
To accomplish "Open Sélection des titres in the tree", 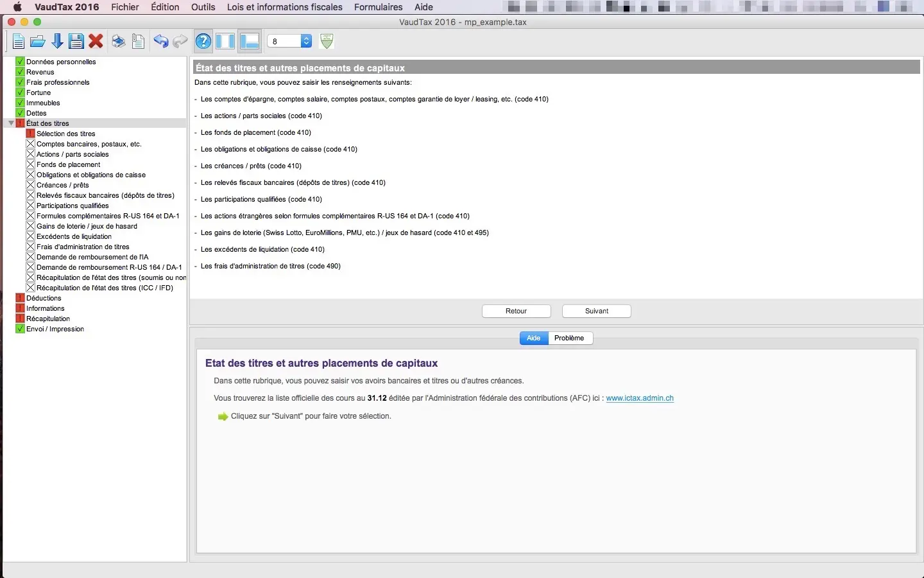I will coord(66,134).
